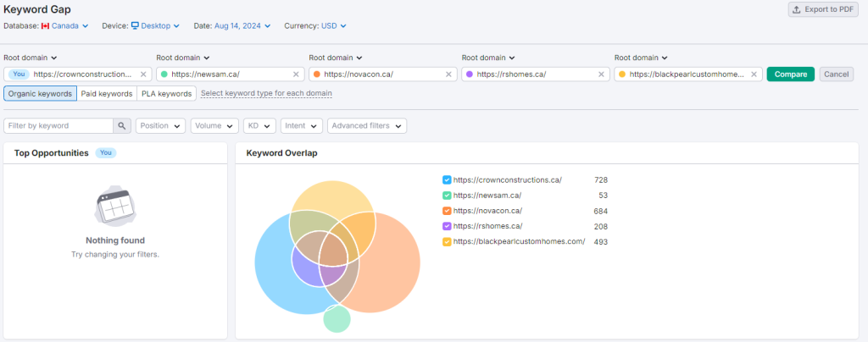Click inside the newsam.ca domain input
This screenshot has width=868, height=342.
[230, 74]
